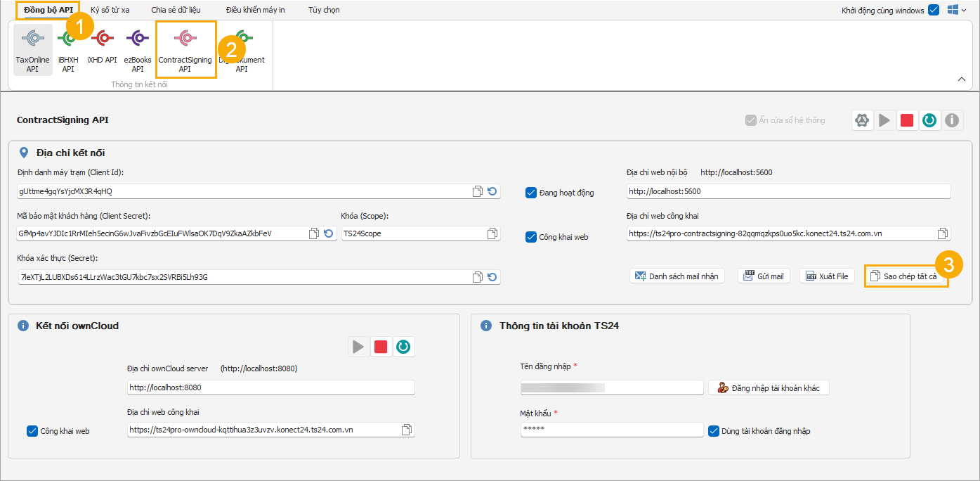This screenshot has width=980, height=481.
Task: Click location pin beside Địa chỉ kết nối
Action: pyautogui.click(x=24, y=153)
